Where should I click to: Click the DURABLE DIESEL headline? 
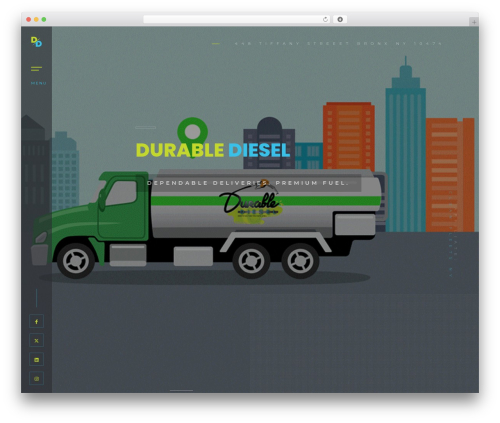tap(213, 150)
